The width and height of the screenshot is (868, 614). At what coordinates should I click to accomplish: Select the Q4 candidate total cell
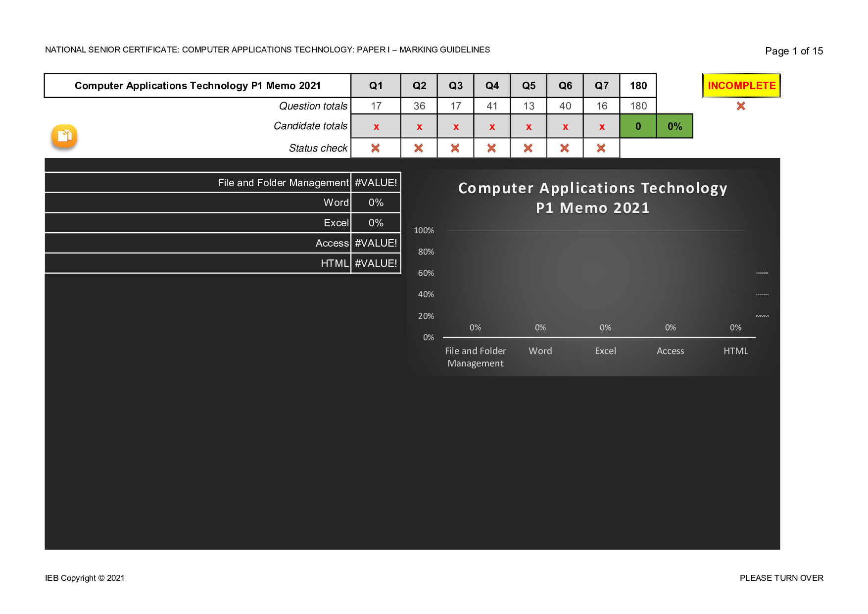(492, 126)
